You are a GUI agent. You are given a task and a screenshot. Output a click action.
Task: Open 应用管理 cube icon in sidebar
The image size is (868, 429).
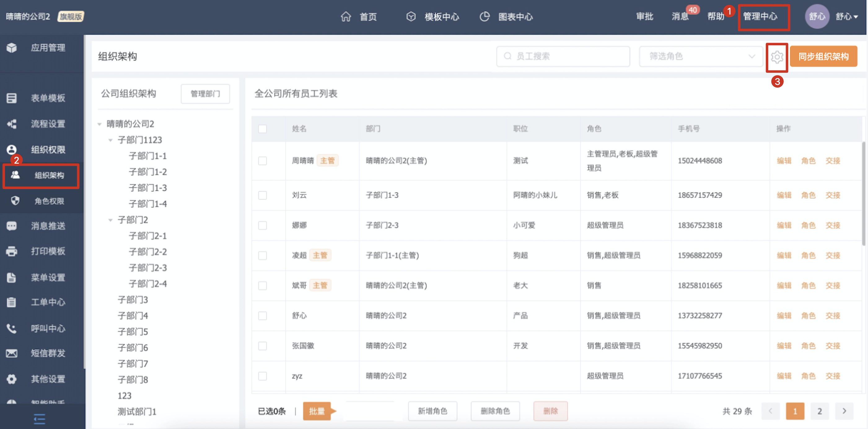pos(12,48)
